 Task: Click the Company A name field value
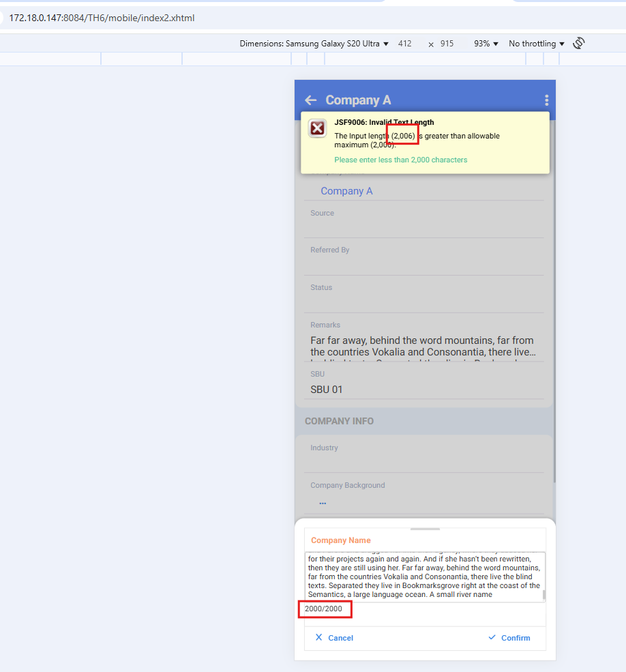coord(346,191)
